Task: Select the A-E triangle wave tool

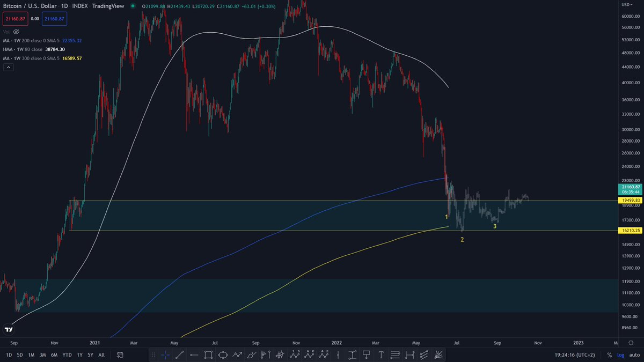Action: 324,354
